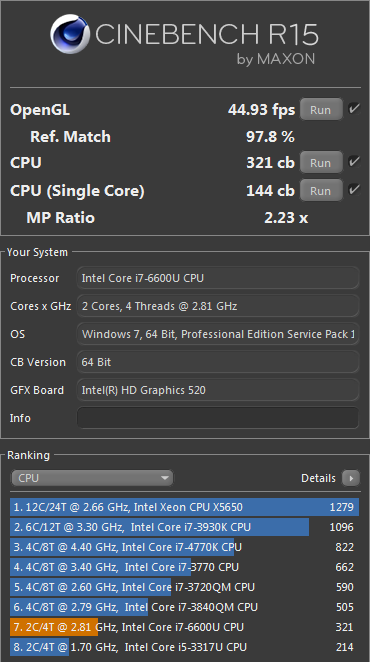Run the OpenGL benchmark

click(321, 110)
